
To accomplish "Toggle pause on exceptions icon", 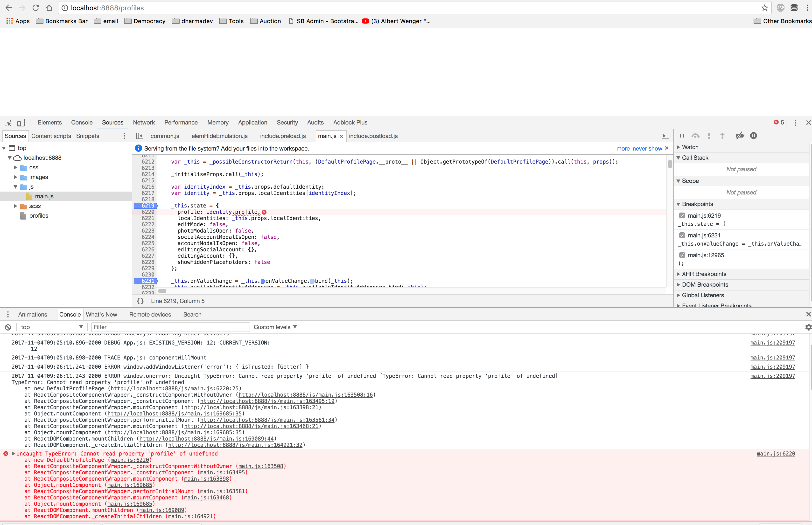I will 753,136.
